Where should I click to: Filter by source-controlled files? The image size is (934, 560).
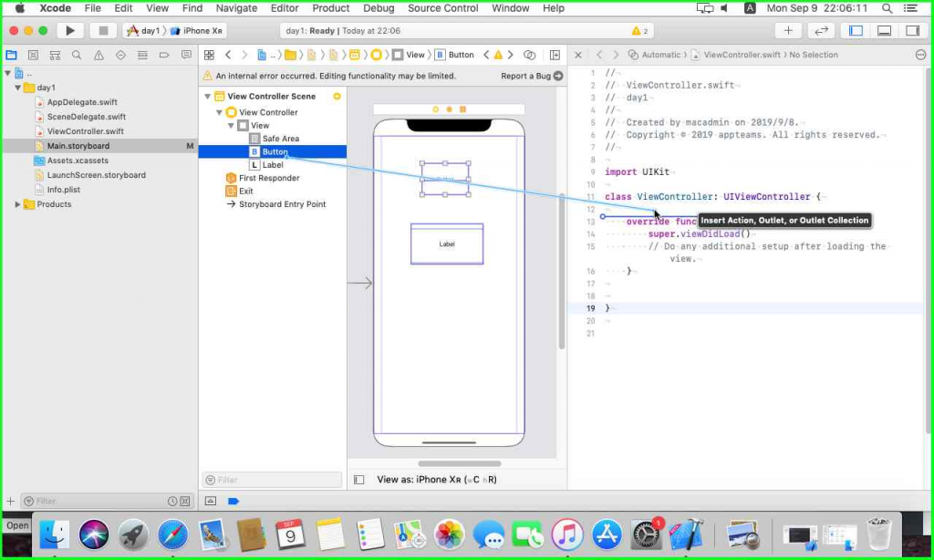click(x=185, y=501)
